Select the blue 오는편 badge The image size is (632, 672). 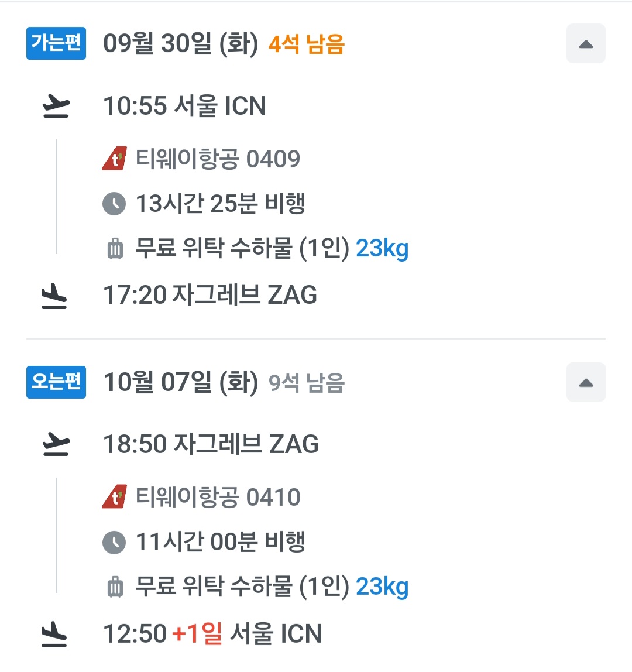tap(56, 382)
